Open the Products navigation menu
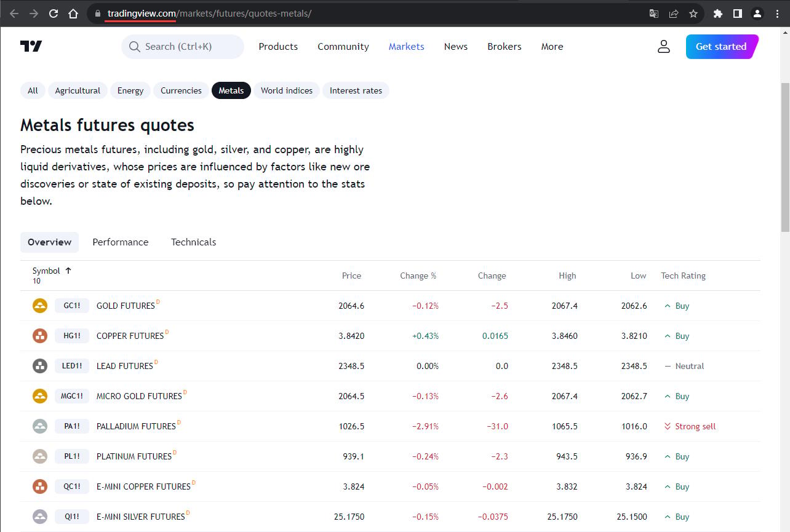790x532 pixels. pyautogui.click(x=278, y=47)
